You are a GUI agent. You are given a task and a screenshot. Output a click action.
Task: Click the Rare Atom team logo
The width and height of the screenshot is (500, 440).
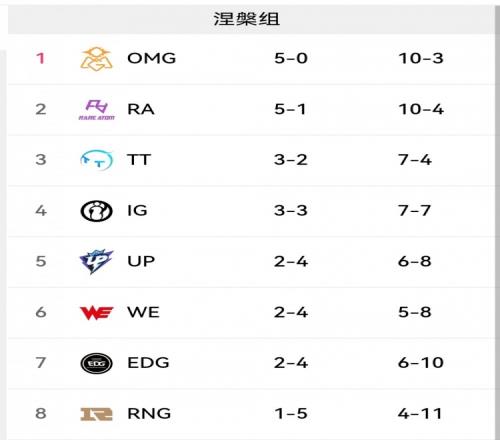coord(96,110)
